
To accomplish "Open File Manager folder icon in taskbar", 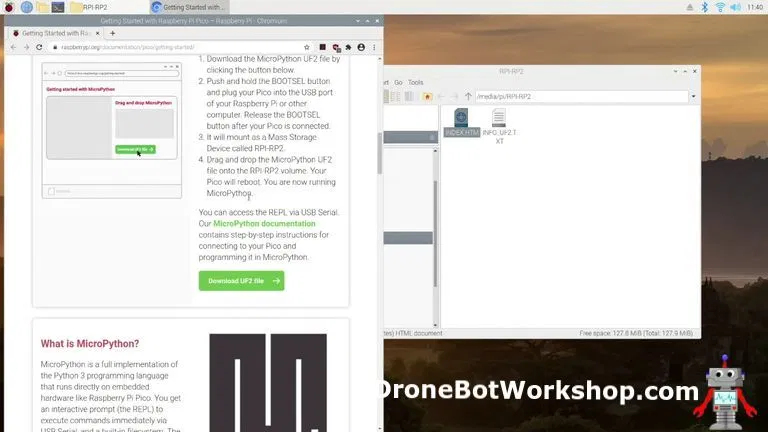I will point(43,7).
